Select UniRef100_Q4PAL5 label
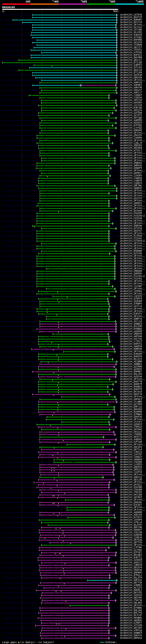 tap(131, 399)
